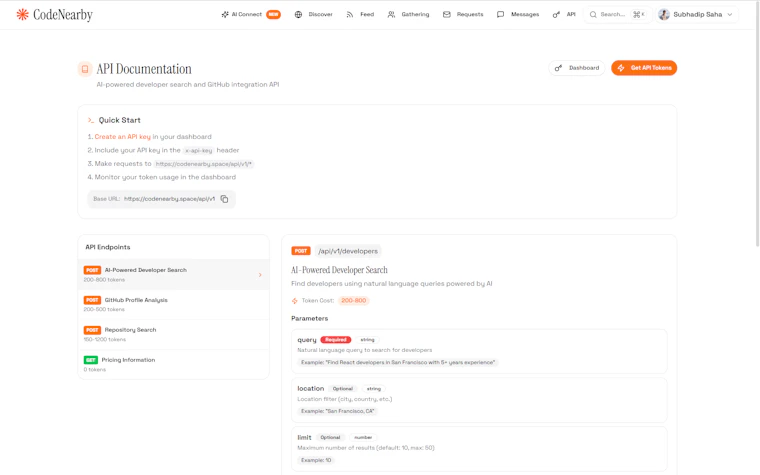This screenshot has height=475, width=760.
Task: Select the GitHub Profile Analysis endpoint
Action: coord(174,304)
